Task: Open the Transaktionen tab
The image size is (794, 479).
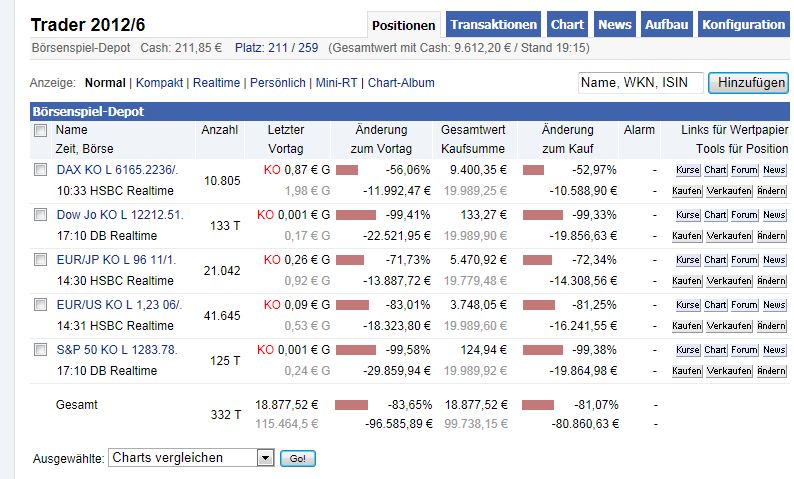Action: point(494,25)
